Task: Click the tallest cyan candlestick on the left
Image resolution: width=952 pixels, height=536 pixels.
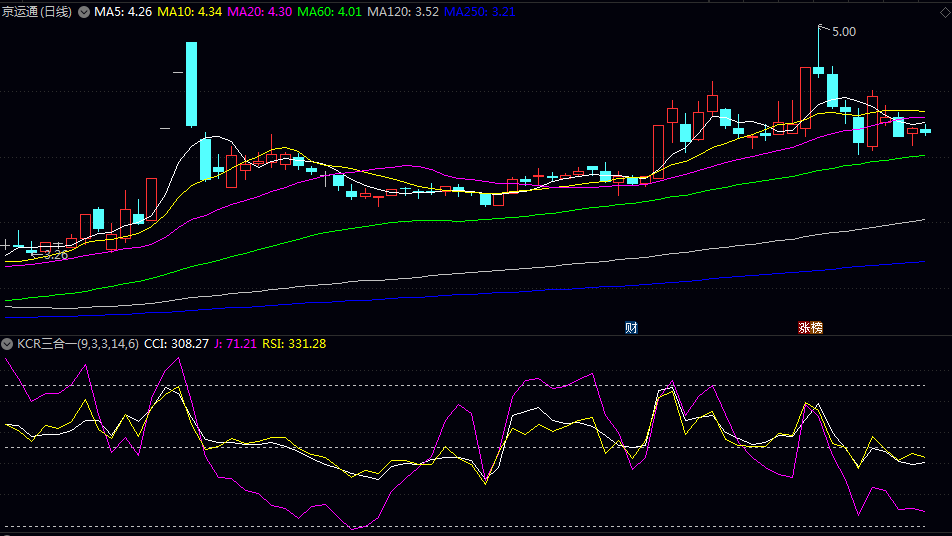Action: [x=191, y=84]
